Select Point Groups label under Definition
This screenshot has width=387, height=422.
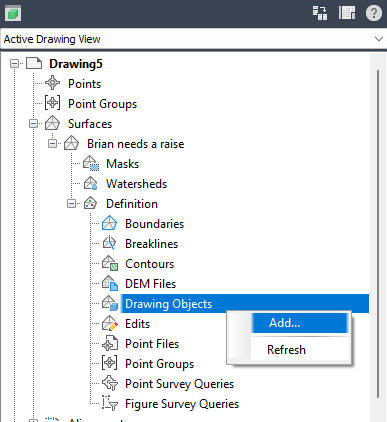click(159, 364)
